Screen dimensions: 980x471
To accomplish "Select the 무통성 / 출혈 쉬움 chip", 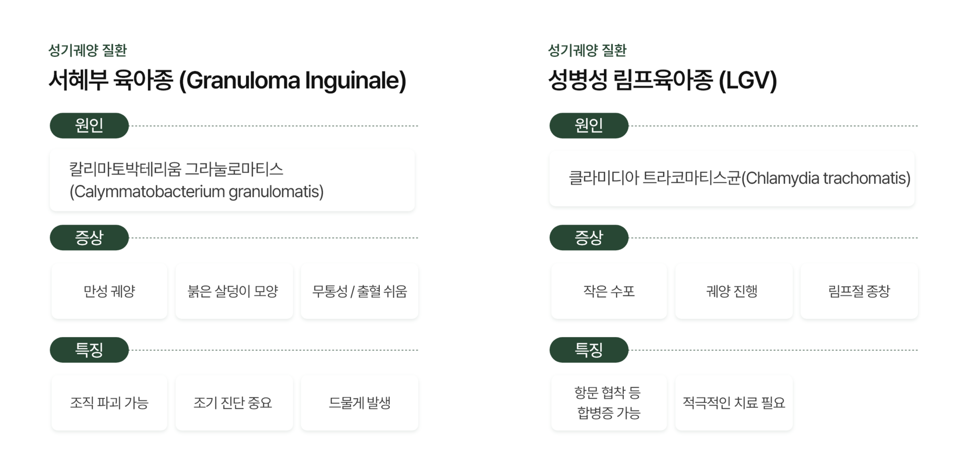I will pos(359,291).
